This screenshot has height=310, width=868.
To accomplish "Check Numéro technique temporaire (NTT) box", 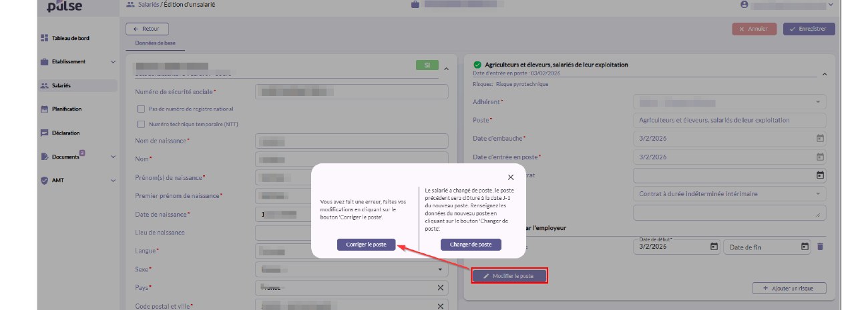I will click(x=141, y=124).
